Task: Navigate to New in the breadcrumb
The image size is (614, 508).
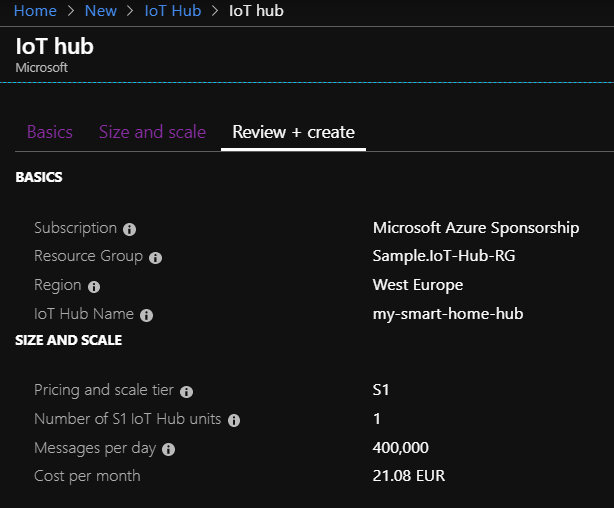Action: coord(101,11)
